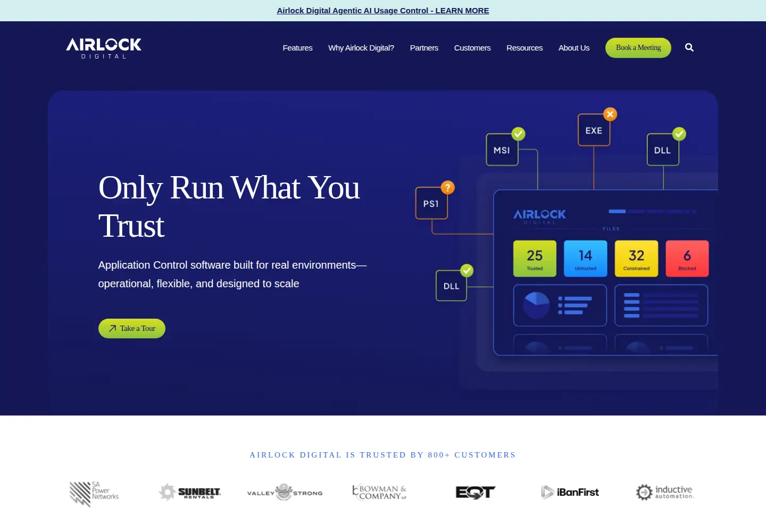
Task: Select the EQT customer logo
Action: coord(475,493)
